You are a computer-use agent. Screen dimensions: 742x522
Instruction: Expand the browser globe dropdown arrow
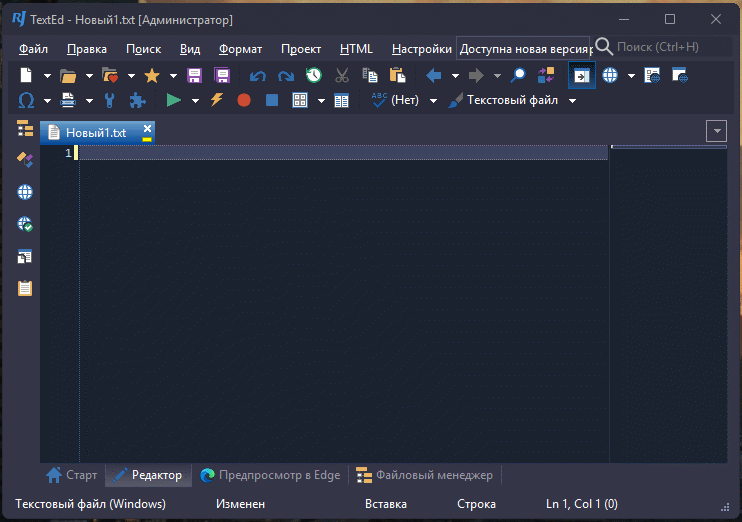point(631,76)
